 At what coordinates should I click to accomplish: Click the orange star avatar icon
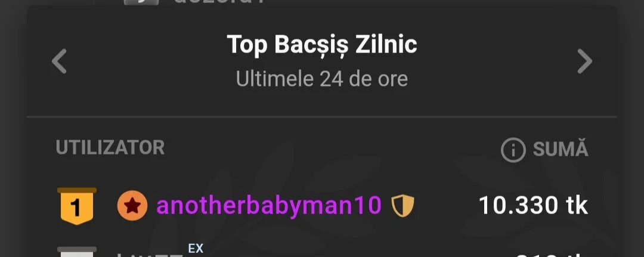(x=132, y=206)
